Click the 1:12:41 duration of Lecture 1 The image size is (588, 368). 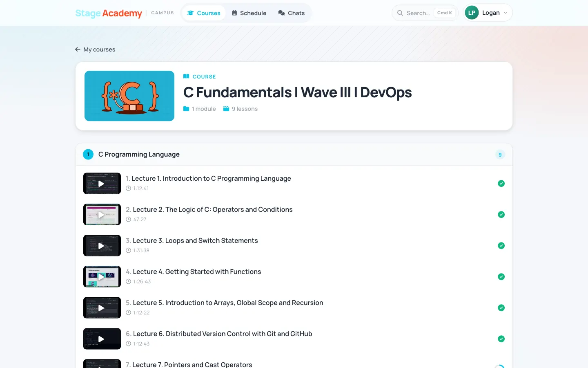(x=141, y=188)
